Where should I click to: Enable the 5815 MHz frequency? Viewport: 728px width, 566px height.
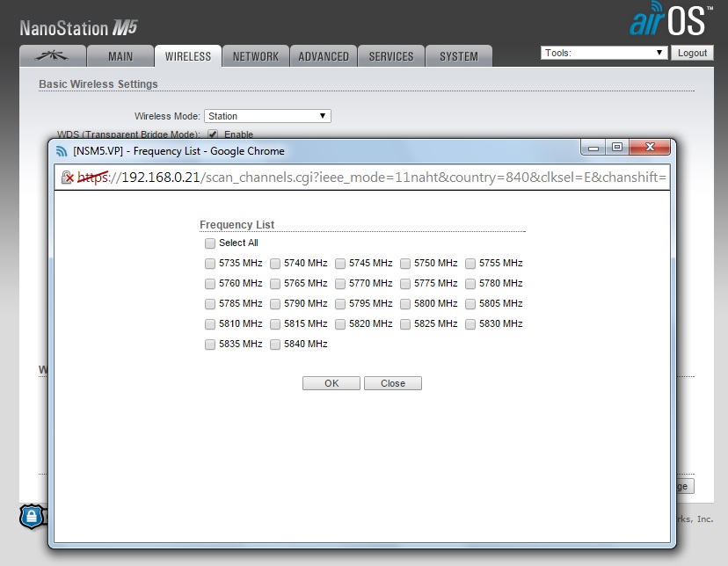point(275,323)
